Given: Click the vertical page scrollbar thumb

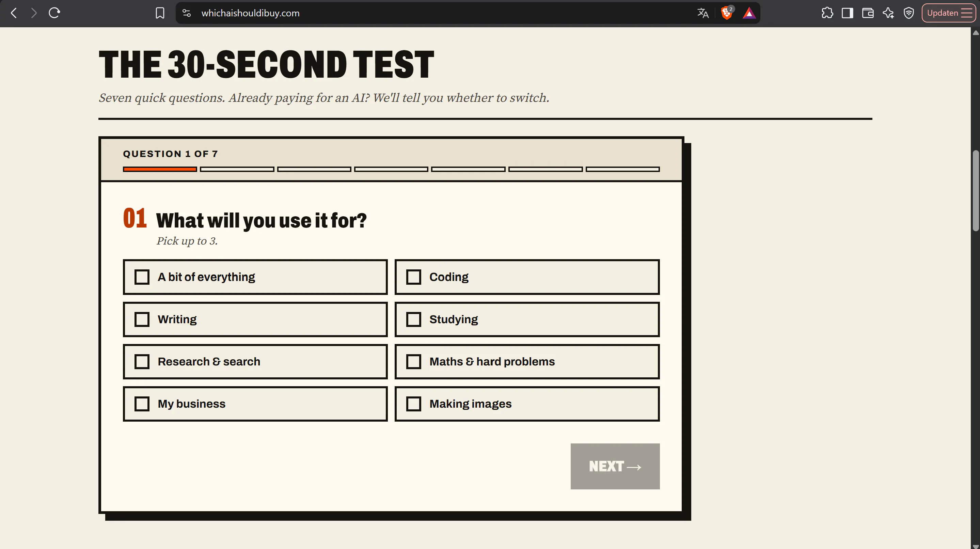Looking at the screenshot, I should coord(976,190).
